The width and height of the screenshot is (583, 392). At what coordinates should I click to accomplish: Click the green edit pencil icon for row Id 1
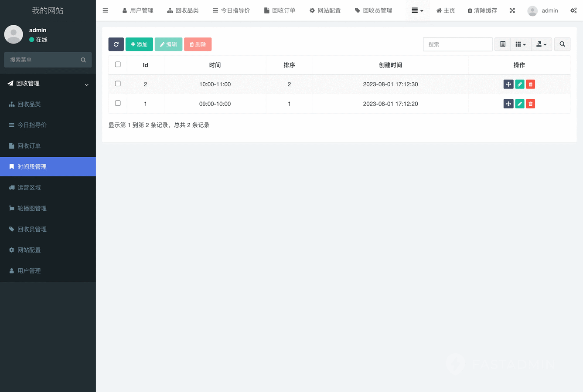[519, 104]
